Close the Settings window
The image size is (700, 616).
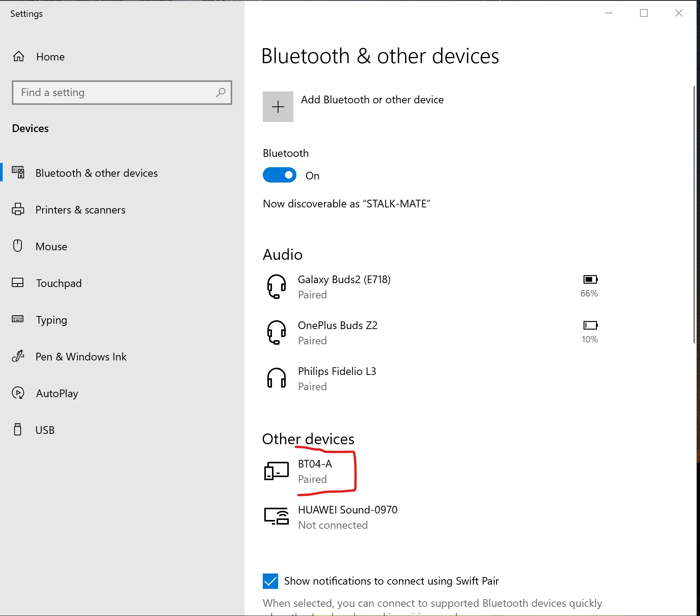tap(679, 13)
